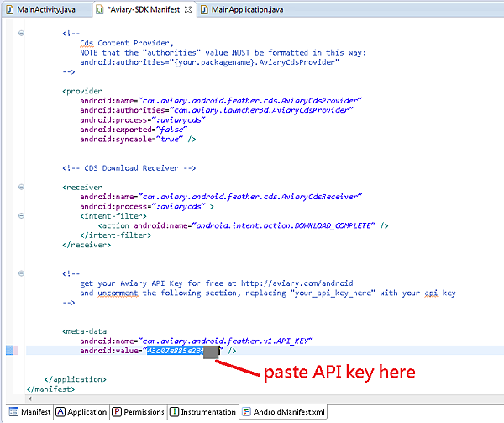Select the Aviary-SDK Manifest editor tab
504x423 pixels.
click(144, 9)
